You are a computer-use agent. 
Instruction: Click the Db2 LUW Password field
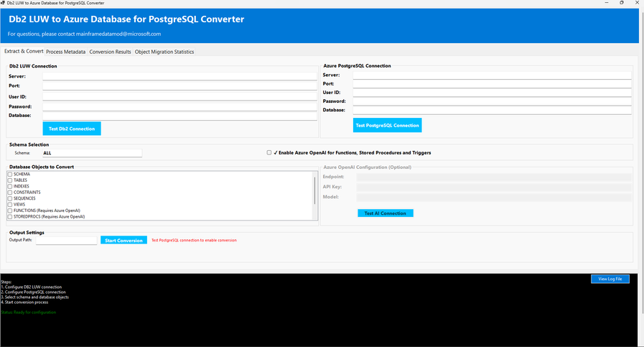coord(179,106)
